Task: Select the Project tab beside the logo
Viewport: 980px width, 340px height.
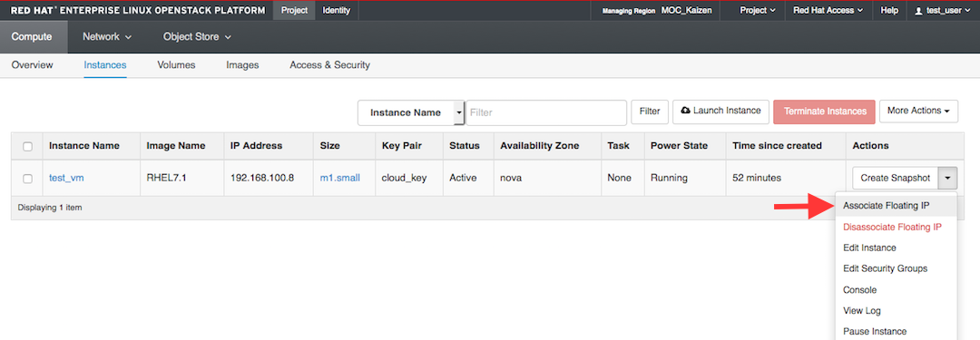Action: 294,11
